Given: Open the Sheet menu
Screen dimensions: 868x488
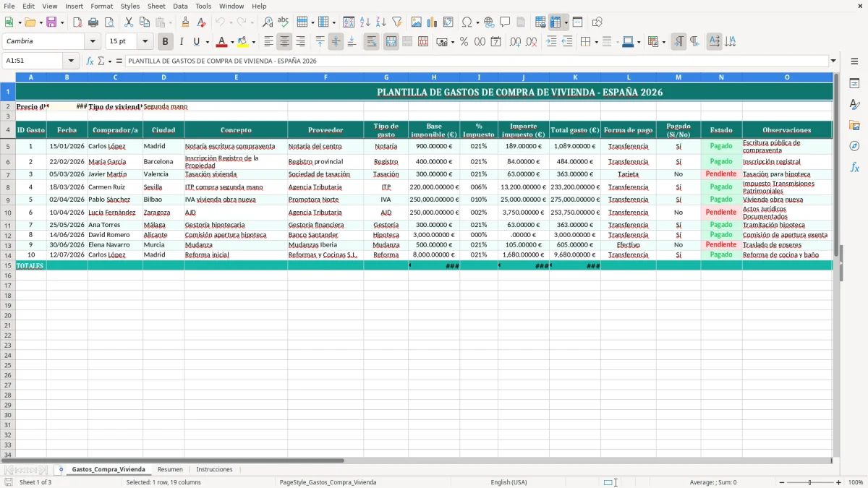Looking at the screenshot, I should [x=156, y=6].
